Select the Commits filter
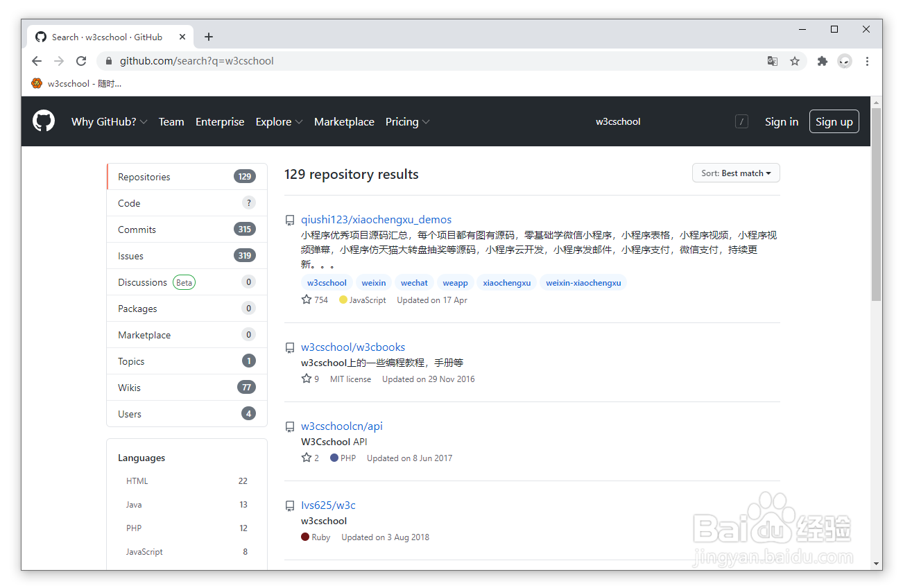Viewport: 903px width, 588px height. 187,230
